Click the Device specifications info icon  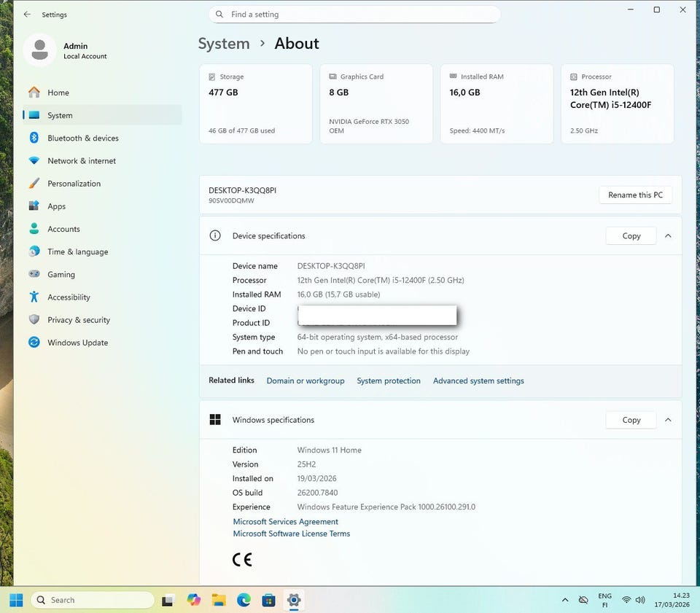click(215, 235)
